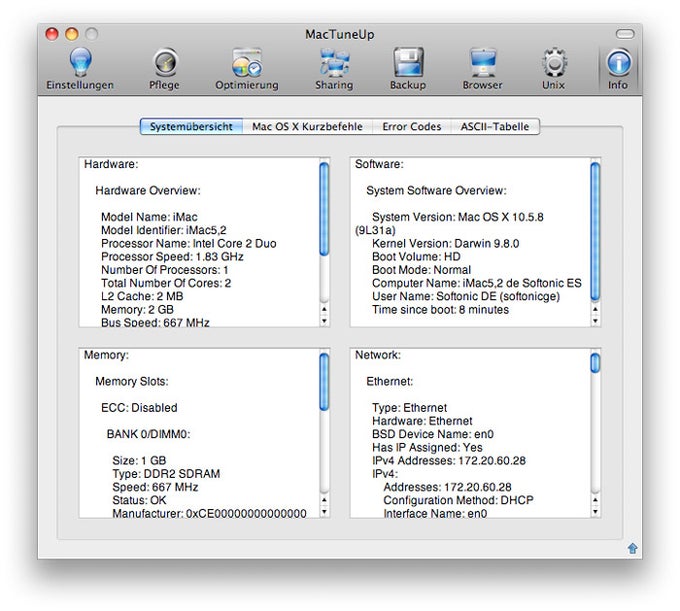This screenshot has height=611, width=680.
Task: Click 'Kernel Version: Darwin 9.8.0' line
Action: [445, 243]
